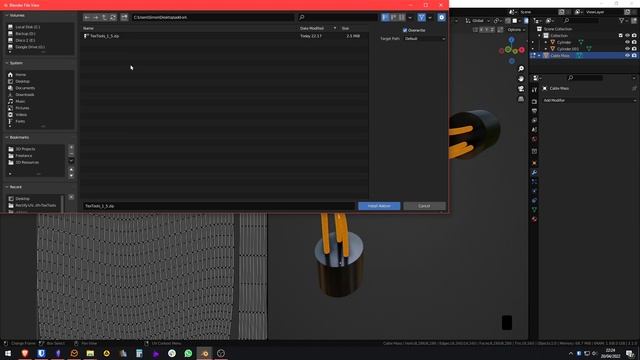This screenshot has width=640, height=360.
Task: Open the 3D Projects bookmark
Action: (x=25, y=149)
